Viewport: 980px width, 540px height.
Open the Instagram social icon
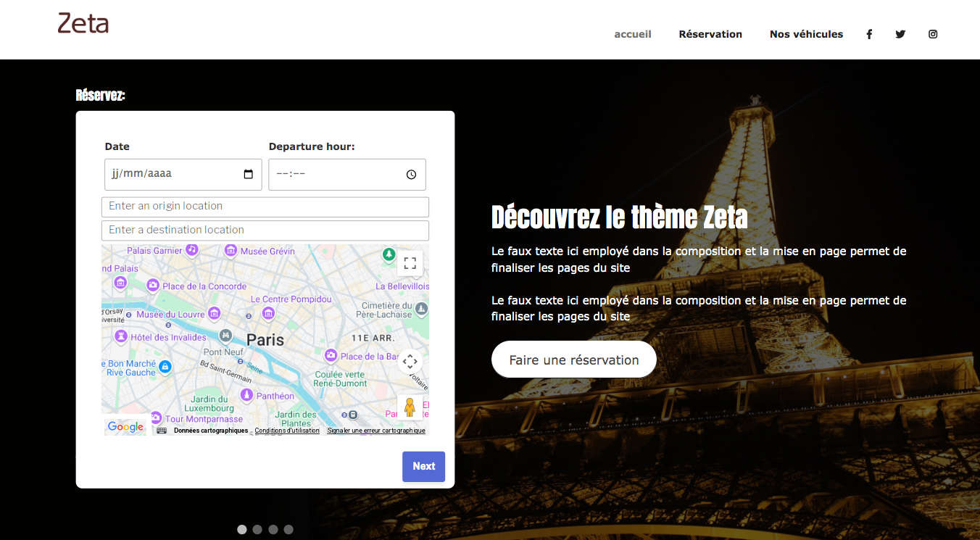pyautogui.click(x=933, y=34)
